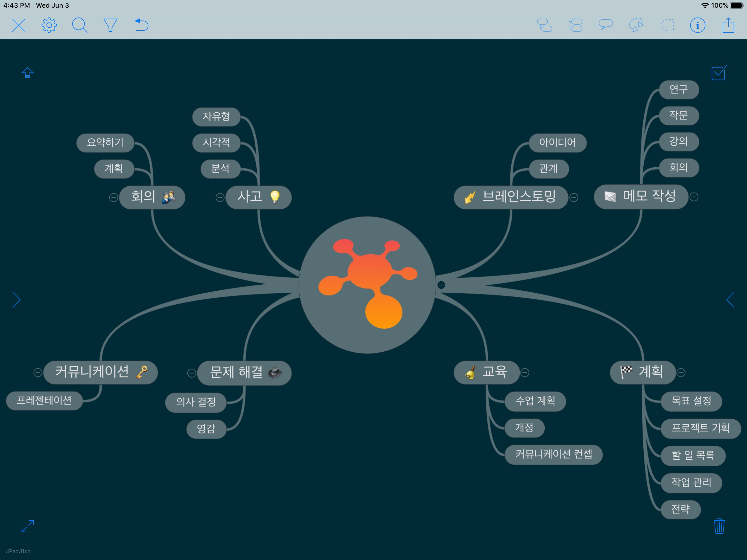747x560 pixels.
Task: Open the settings gear in toolbar
Action: 49,25
